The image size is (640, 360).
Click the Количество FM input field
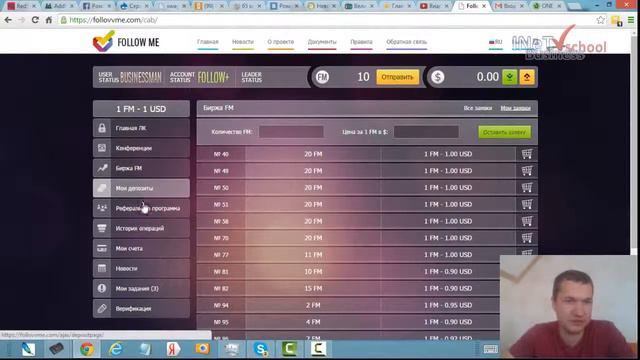291,132
